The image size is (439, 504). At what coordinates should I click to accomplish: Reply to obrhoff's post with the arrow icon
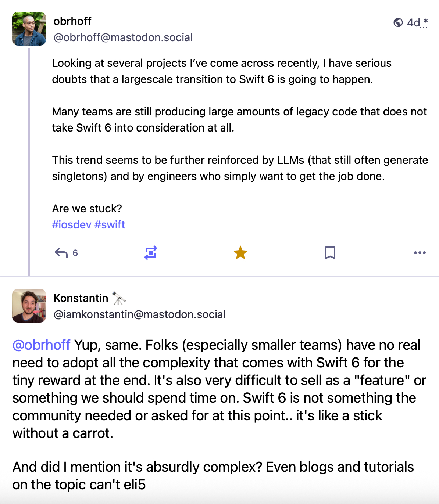tap(61, 253)
